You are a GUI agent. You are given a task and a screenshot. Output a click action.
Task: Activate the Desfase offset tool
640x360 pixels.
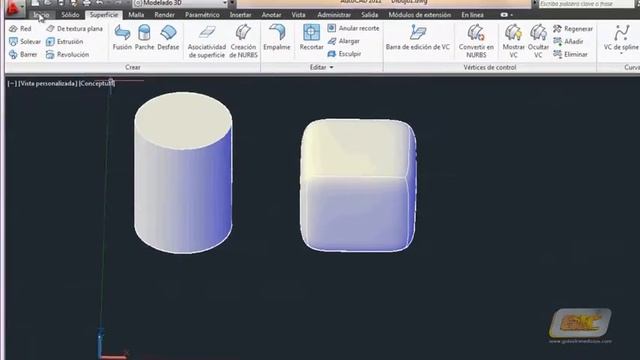coord(168,38)
